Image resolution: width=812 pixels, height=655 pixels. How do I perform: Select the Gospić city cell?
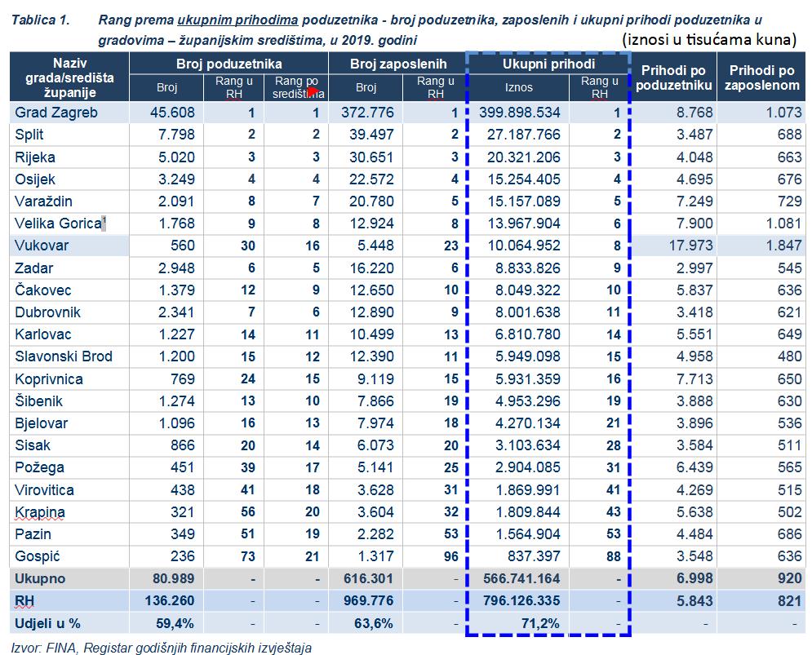(69, 556)
